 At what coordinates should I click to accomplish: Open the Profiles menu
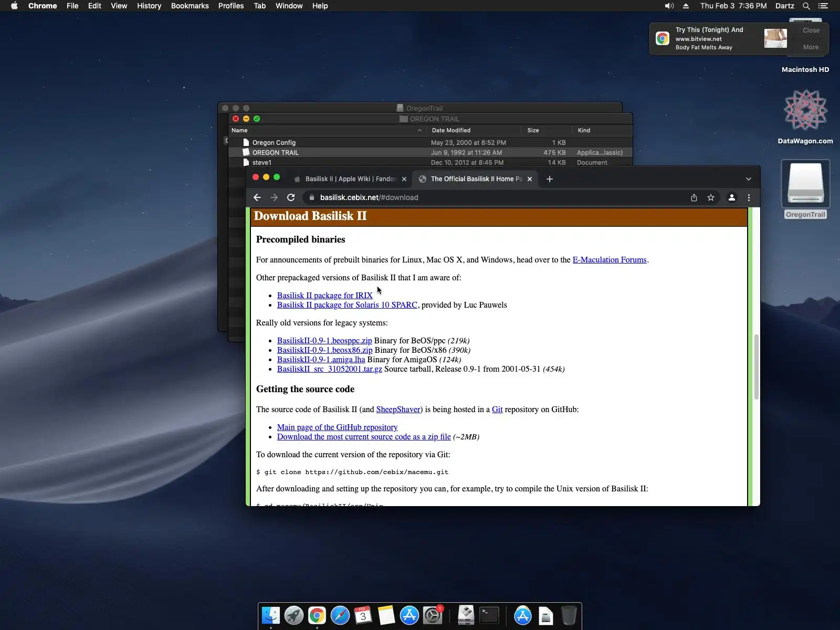click(231, 6)
